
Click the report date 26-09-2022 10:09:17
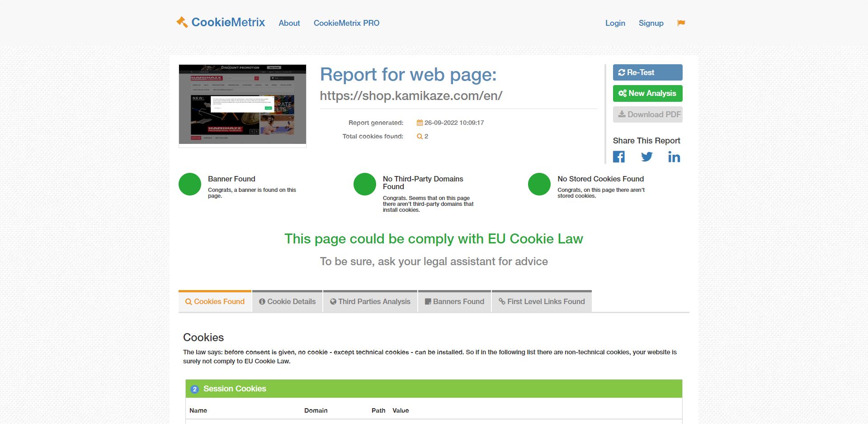point(454,123)
